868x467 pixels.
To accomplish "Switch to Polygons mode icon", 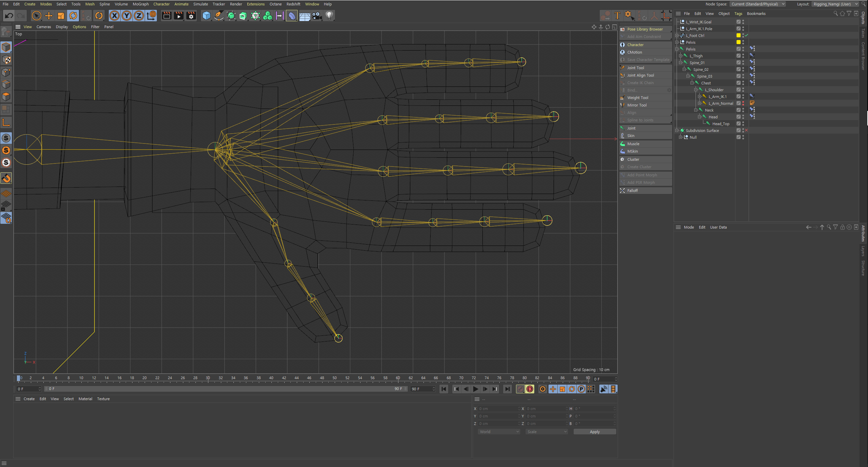I will click(6, 97).
